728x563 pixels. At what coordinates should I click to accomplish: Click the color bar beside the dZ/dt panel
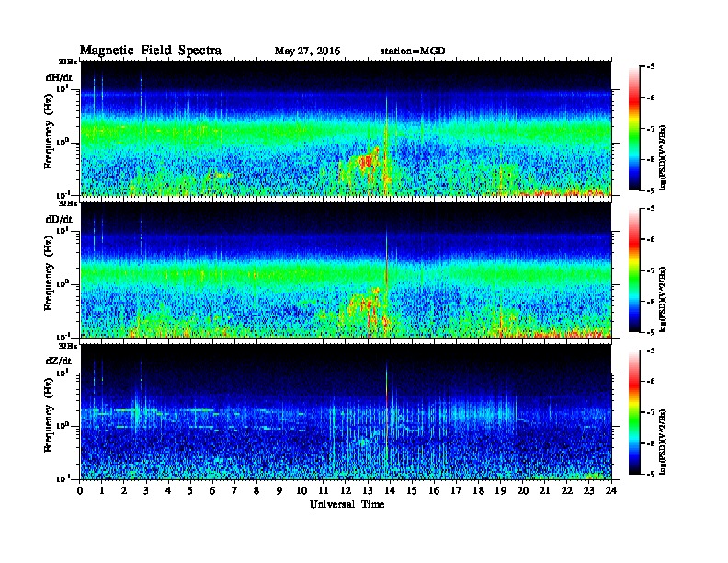[x=634, y=412]
